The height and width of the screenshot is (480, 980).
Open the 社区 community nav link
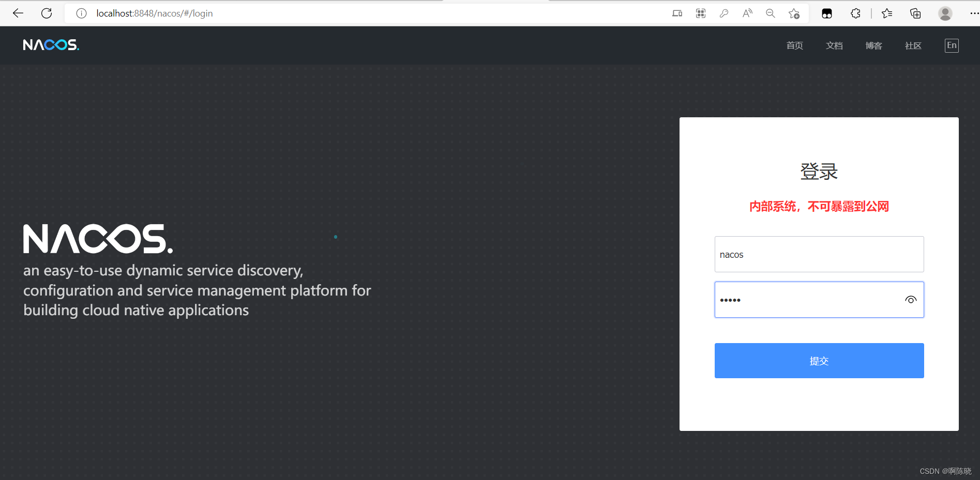click(x=913, y=45)
